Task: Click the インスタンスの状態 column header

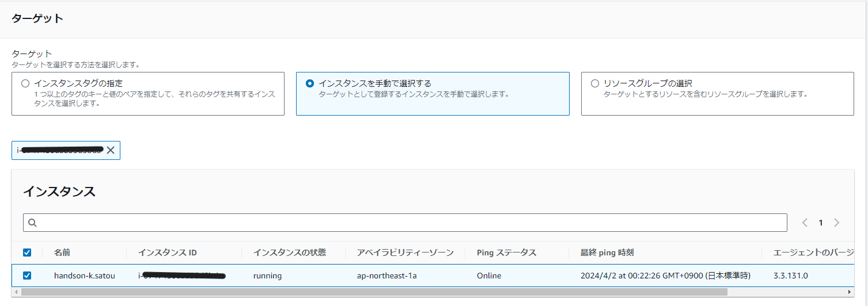Action: 290,253
